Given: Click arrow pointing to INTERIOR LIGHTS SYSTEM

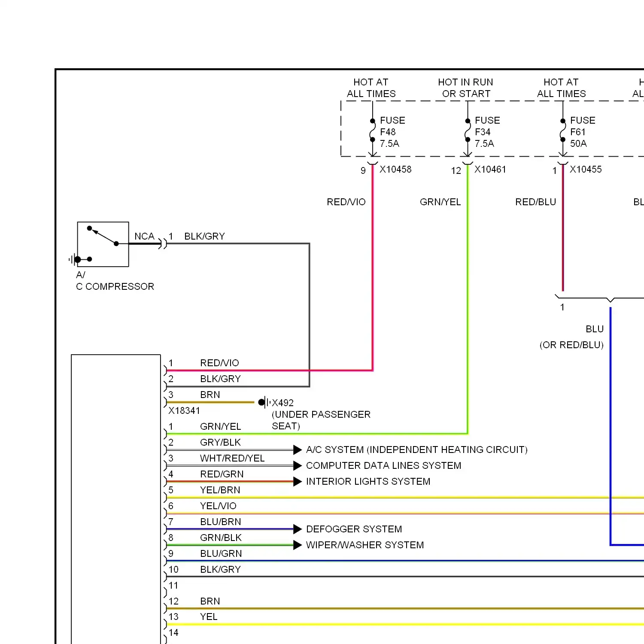Looking at the screenshot, I should [298, 481].
